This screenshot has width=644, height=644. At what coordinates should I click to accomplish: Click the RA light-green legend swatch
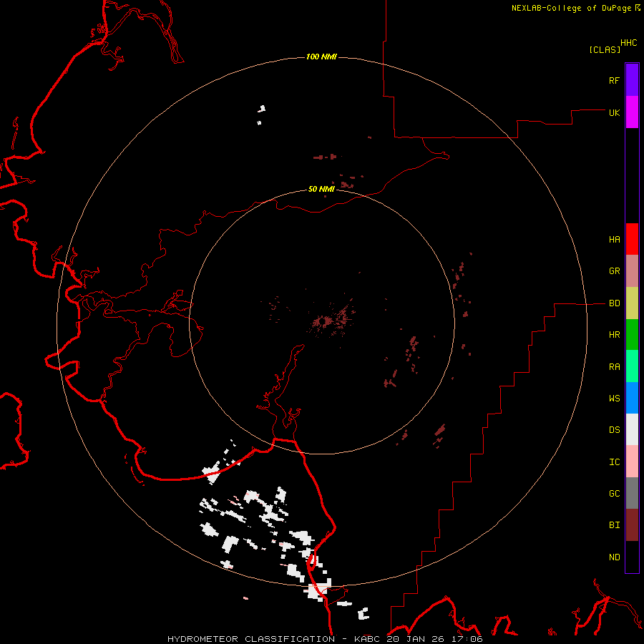632,366
